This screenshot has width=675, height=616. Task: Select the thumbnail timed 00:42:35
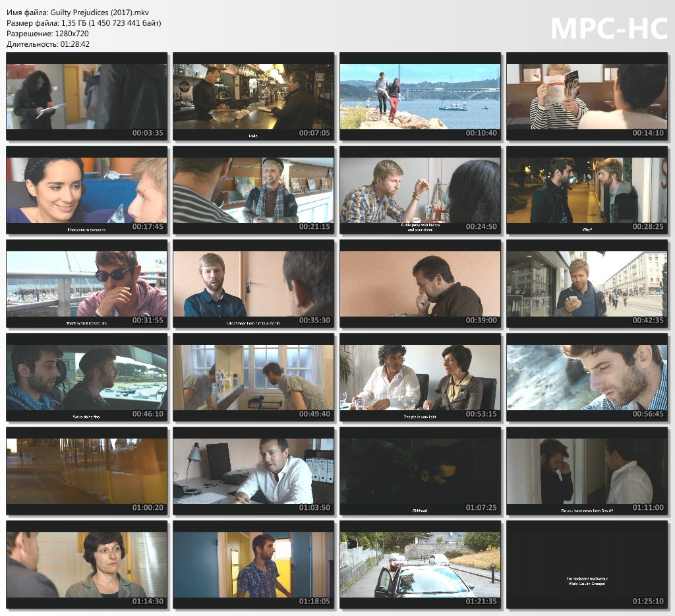587,284
